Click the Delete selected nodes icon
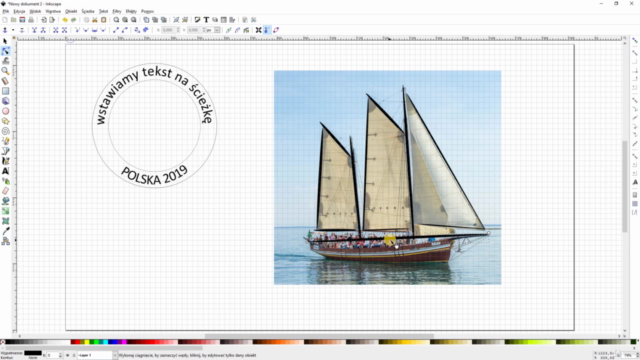Image resolution: width=640 pixels, height=360 pixels. 22,30
